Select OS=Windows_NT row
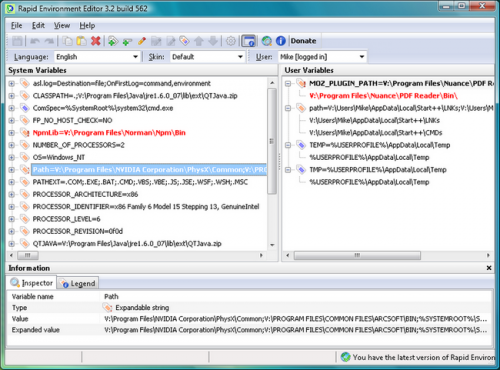 [59, 157]
